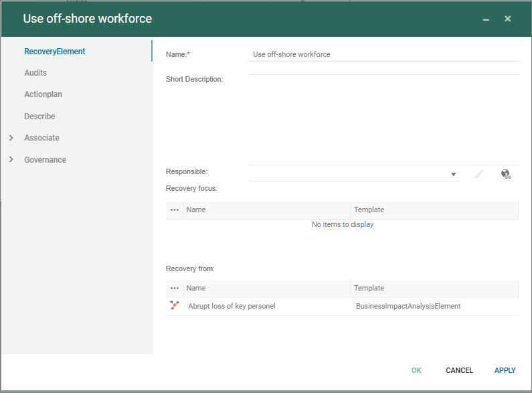Click the globe link icon beside Responsible
The height and width of the screenshot is (393, 532).
tap(506, 174)
